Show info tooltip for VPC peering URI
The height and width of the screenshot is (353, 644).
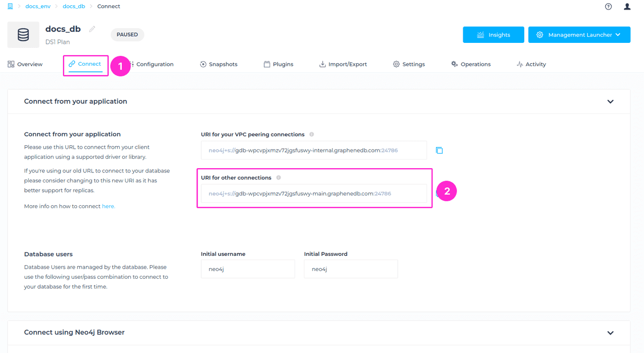coord(312,134)
